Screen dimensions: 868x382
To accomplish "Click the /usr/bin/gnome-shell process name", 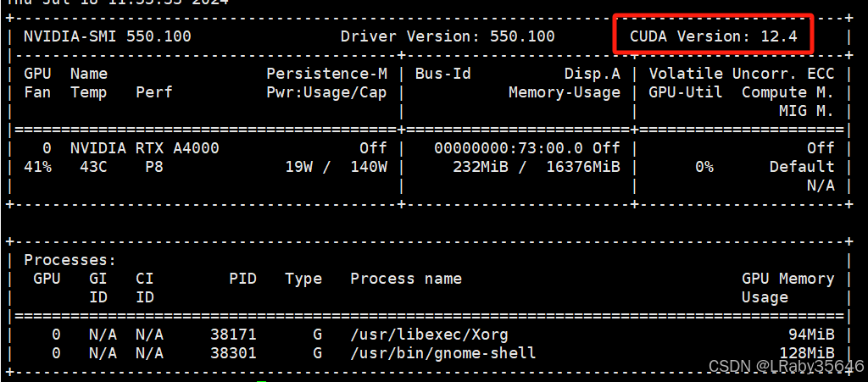I will (x=443, y=352).
